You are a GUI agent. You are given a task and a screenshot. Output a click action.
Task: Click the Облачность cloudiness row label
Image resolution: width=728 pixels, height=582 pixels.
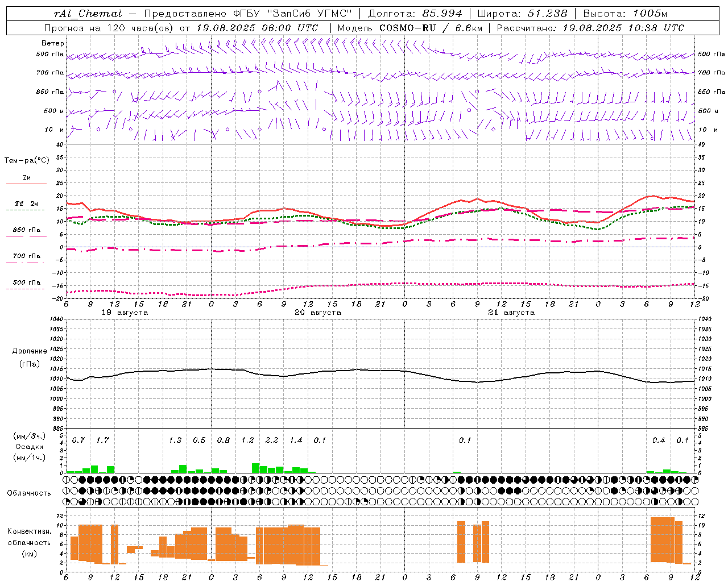point(28,493)
